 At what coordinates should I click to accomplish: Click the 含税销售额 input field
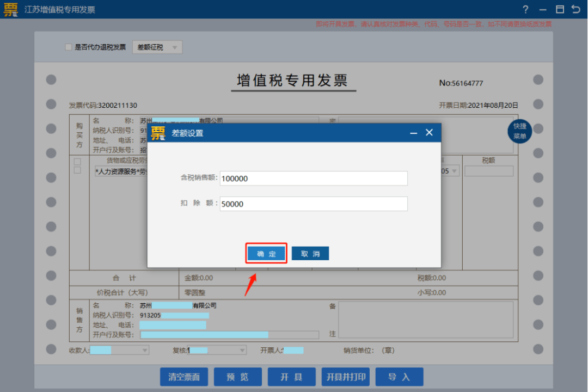tap(314, 178)
